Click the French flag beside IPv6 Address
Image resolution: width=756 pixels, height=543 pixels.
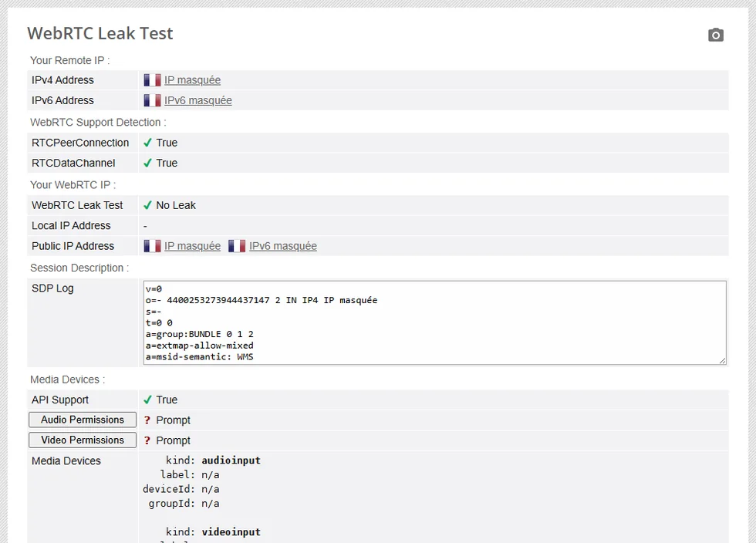click(x=152, y=100)
